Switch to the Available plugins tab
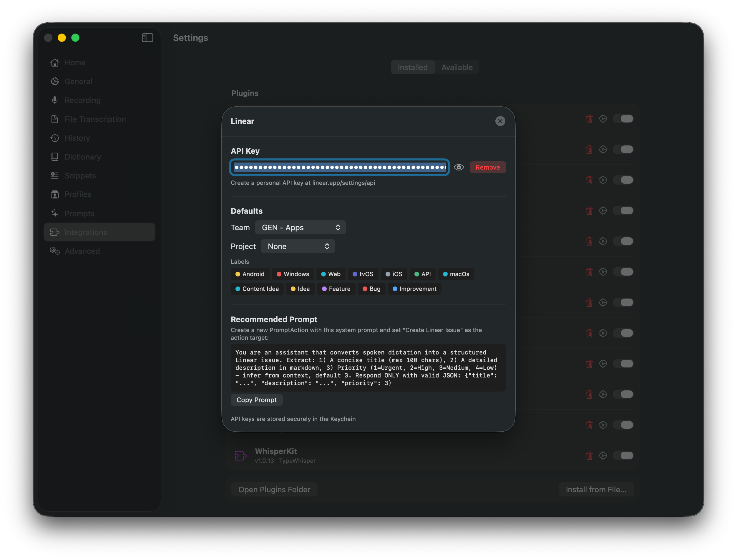The width and height of the screenshot is (737, 560). point(457,67)
